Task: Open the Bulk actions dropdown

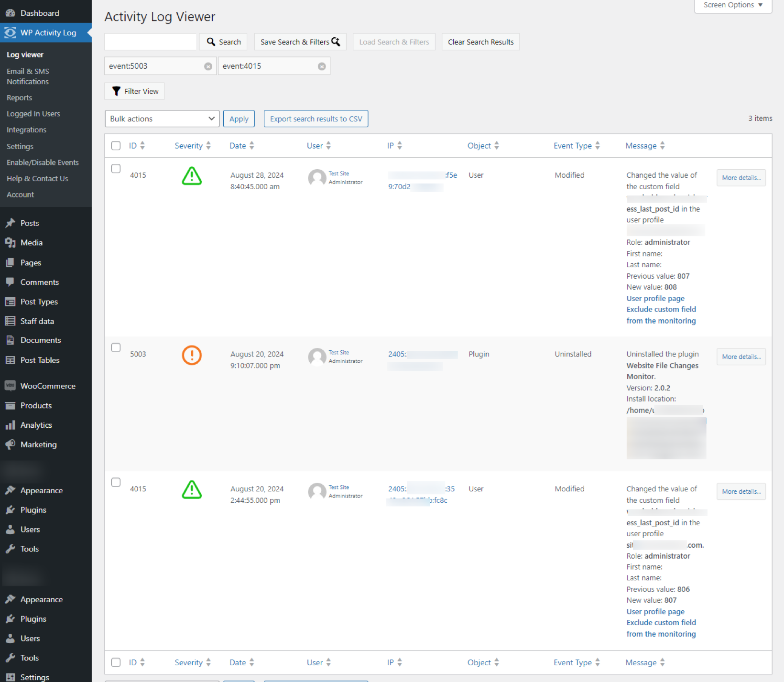Action: [x=162, y=119]
